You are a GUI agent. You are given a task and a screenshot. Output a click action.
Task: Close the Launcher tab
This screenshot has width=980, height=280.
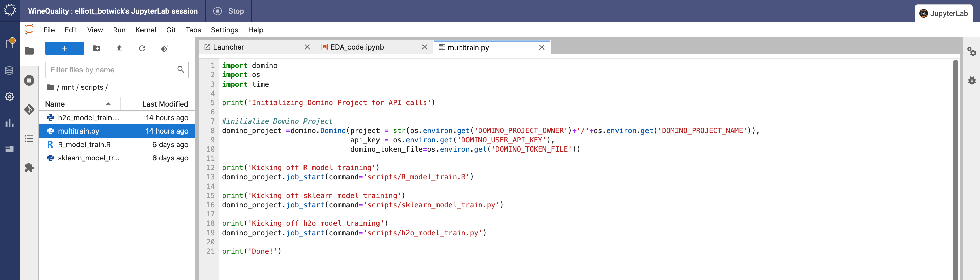[x=307, y=47]
